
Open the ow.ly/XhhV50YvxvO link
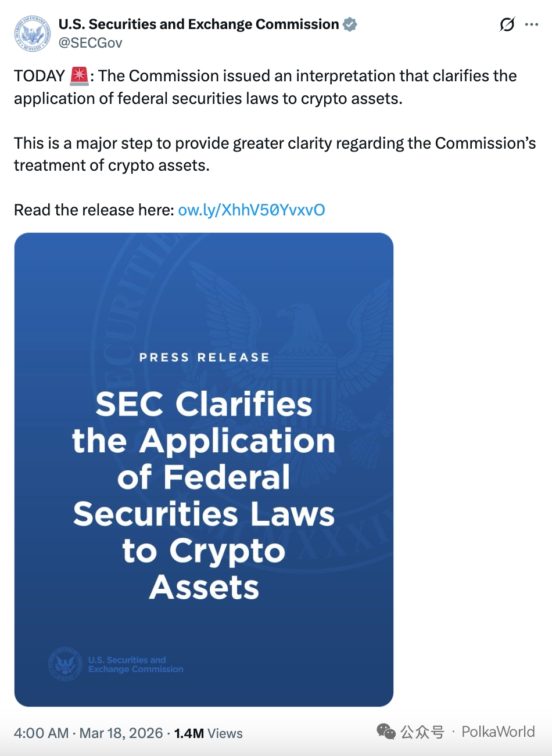[251, 210]
